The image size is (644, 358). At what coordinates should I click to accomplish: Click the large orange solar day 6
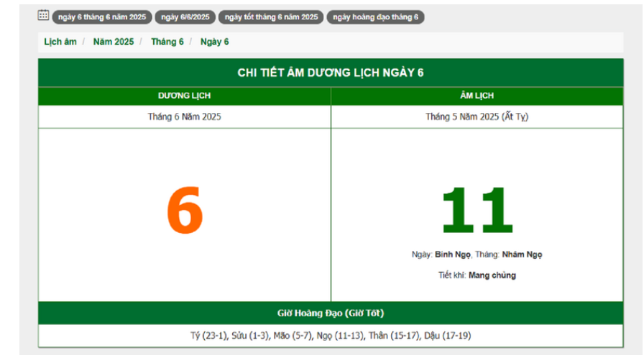[185, 210]
